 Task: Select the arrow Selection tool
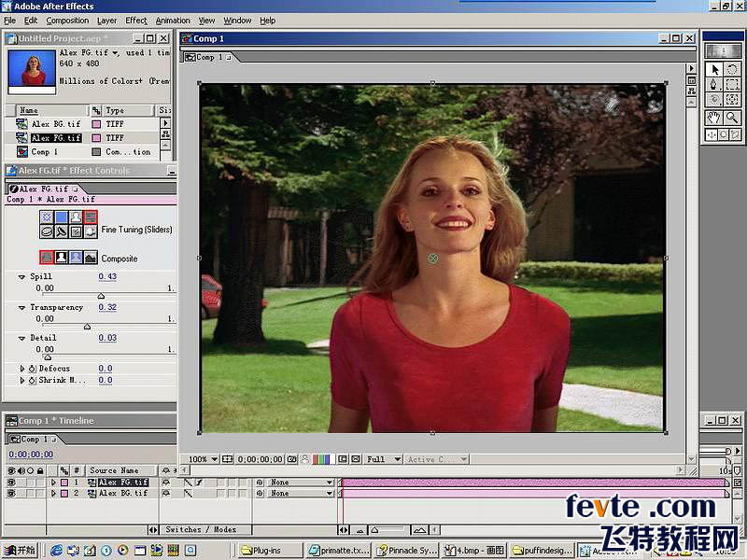714,69
